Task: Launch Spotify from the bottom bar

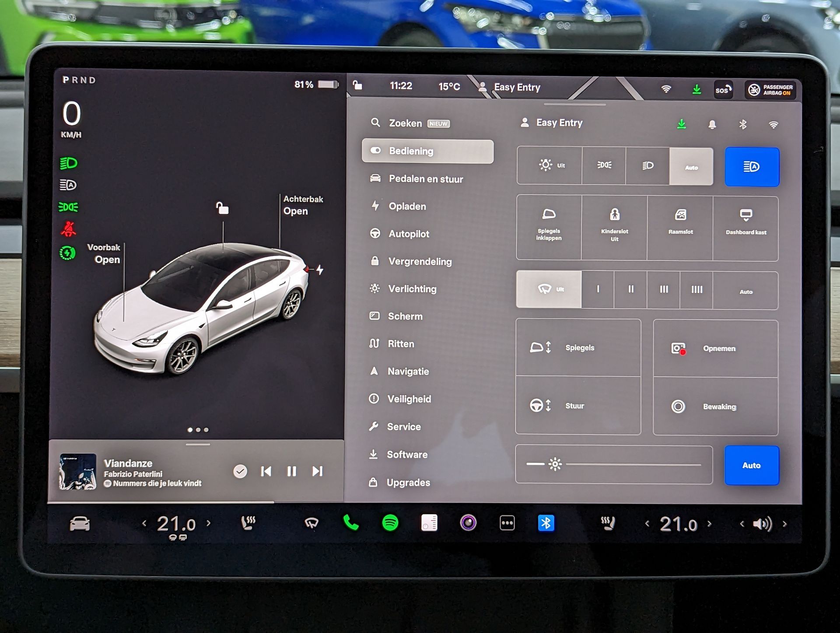Action: pyautogui.click(x=390, y=523)
